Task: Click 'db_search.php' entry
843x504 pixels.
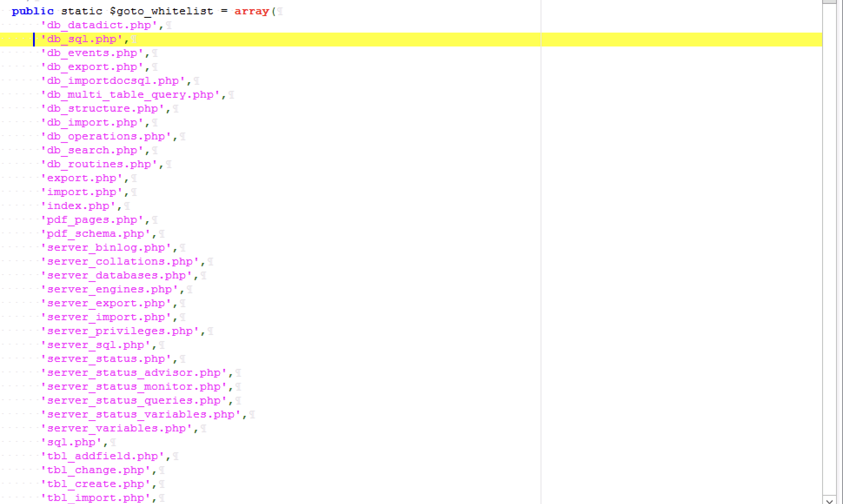Action: (x=92, y=150)
